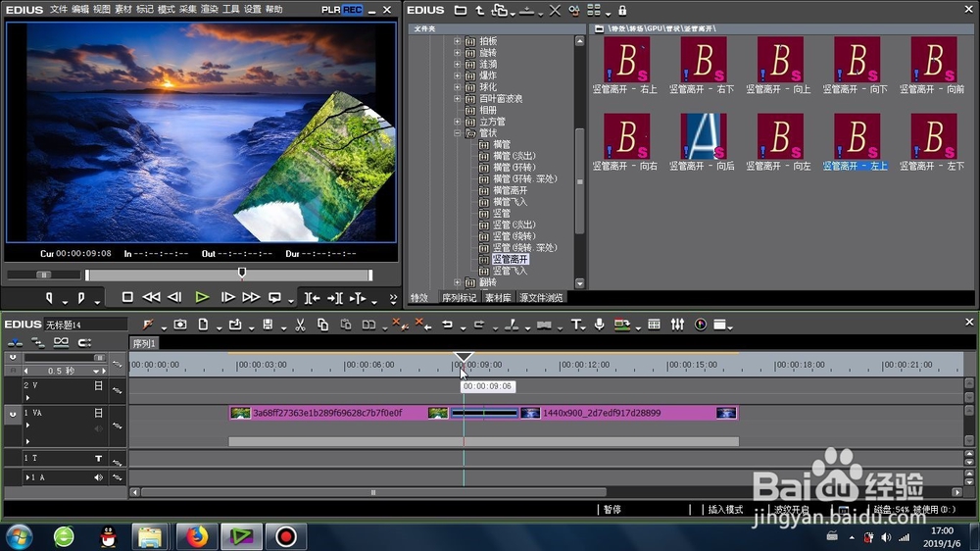Toggle ripple mode in timeline header
980x551 pixels.
point(37,342)
